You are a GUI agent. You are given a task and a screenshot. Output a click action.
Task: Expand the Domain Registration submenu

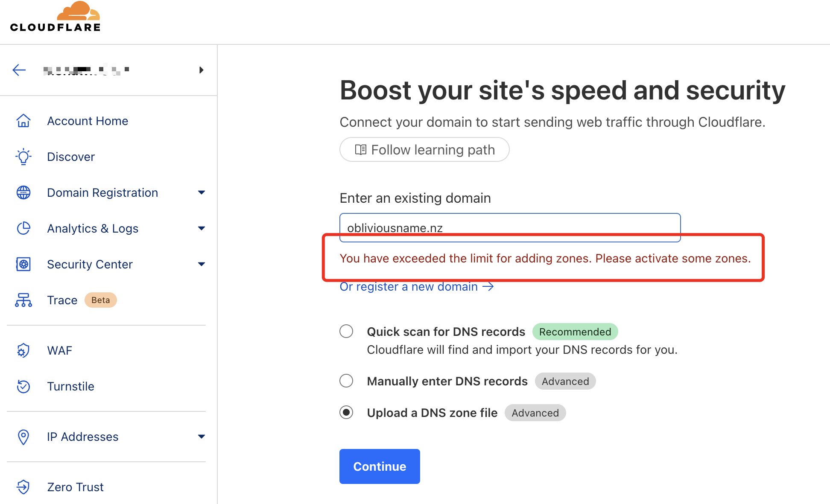coord(202,192)
